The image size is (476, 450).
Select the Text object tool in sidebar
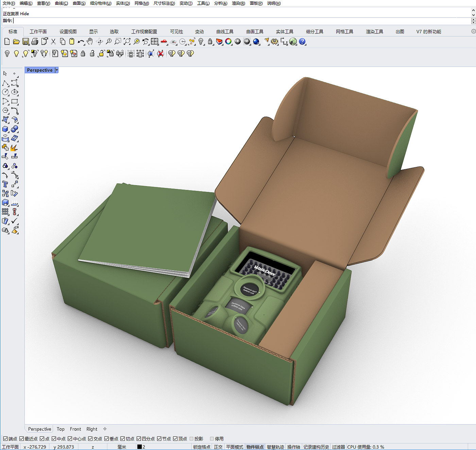[x=5, y=184]
